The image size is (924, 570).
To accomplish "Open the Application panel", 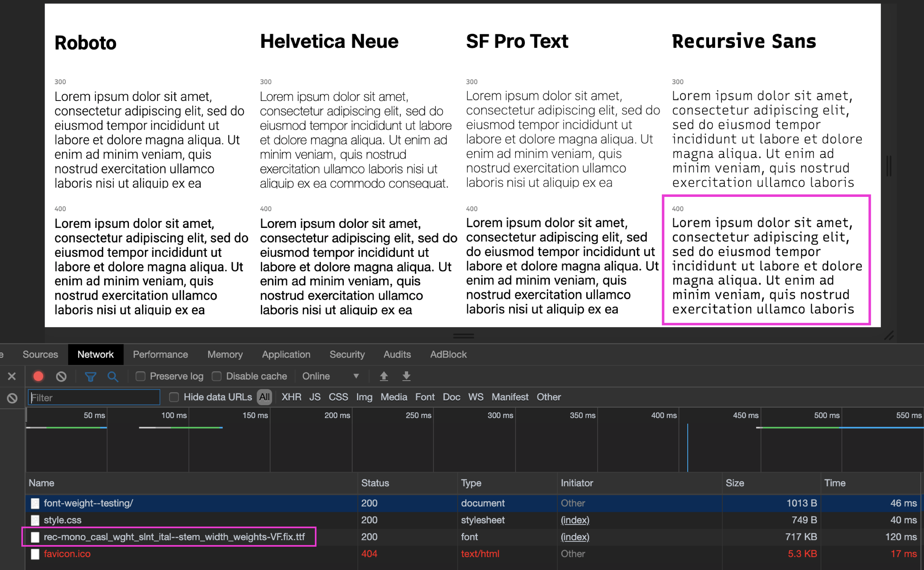I will pyautogui.click(x=286, y=354).
